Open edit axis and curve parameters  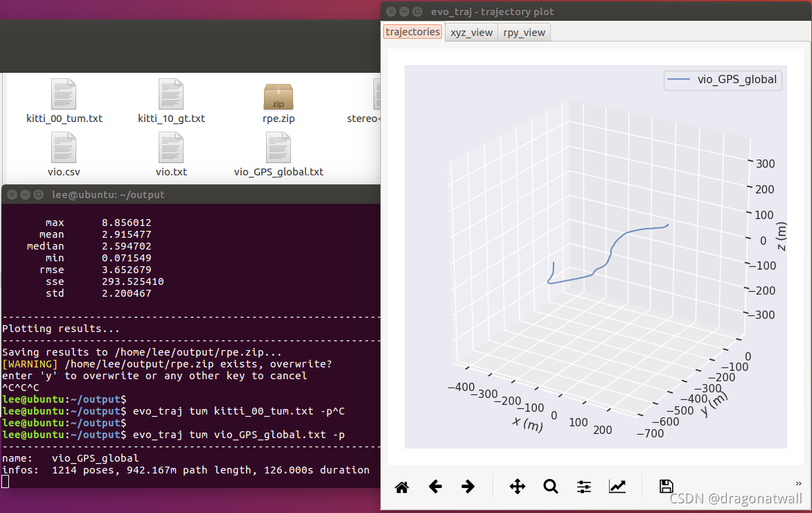617,487
